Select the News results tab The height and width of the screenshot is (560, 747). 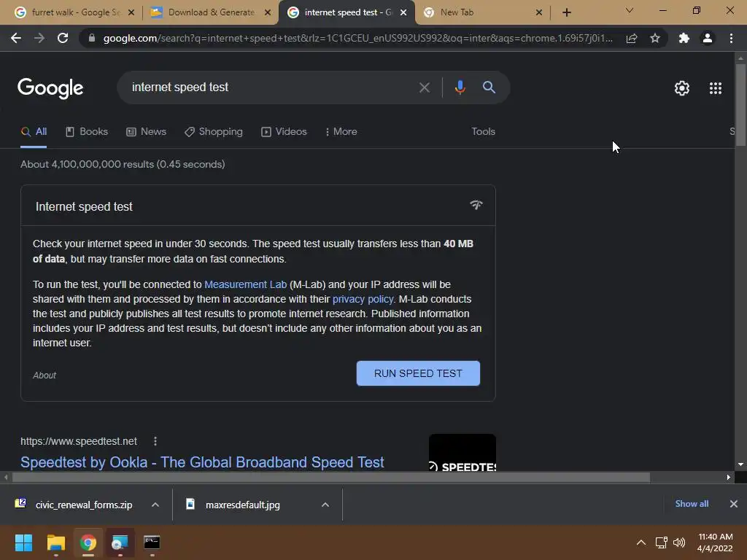(x=146, y=132)
